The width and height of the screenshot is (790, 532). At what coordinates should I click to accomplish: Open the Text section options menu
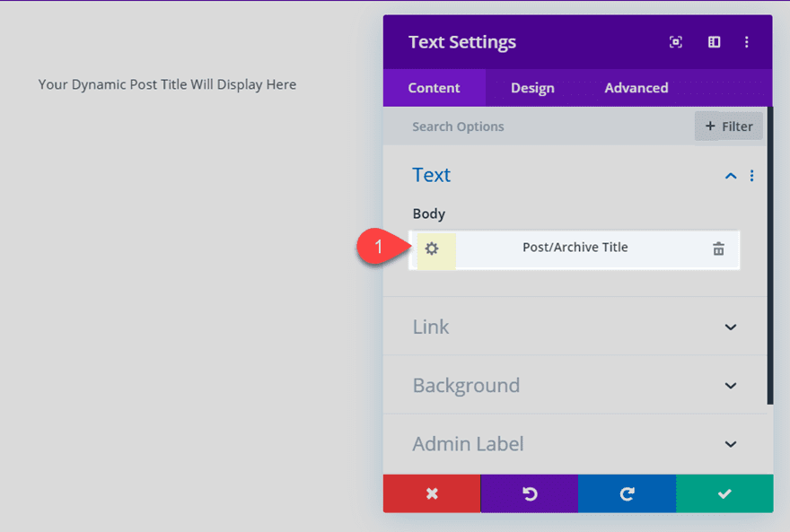pyautogui.click(x=752, y=176)
